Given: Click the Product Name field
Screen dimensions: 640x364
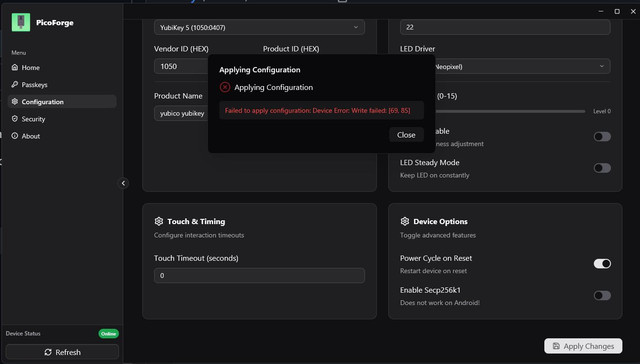Looking at the screenshot, I should point(181,113).
